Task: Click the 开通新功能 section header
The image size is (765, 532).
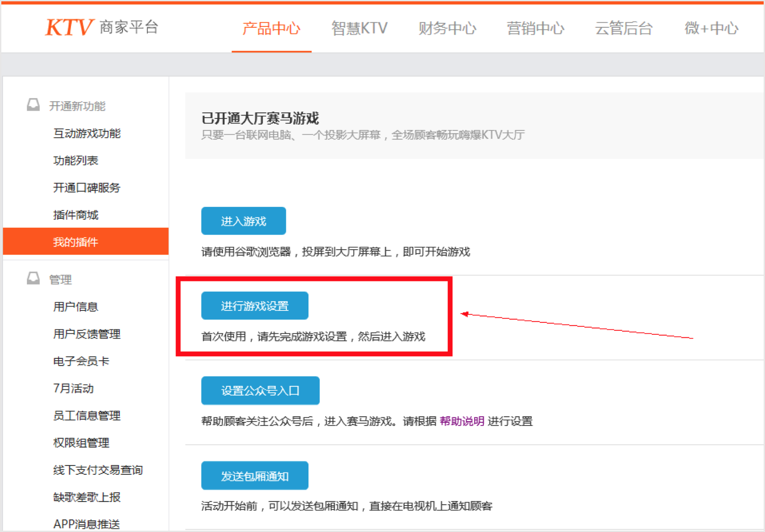Action: click(77, 106)
